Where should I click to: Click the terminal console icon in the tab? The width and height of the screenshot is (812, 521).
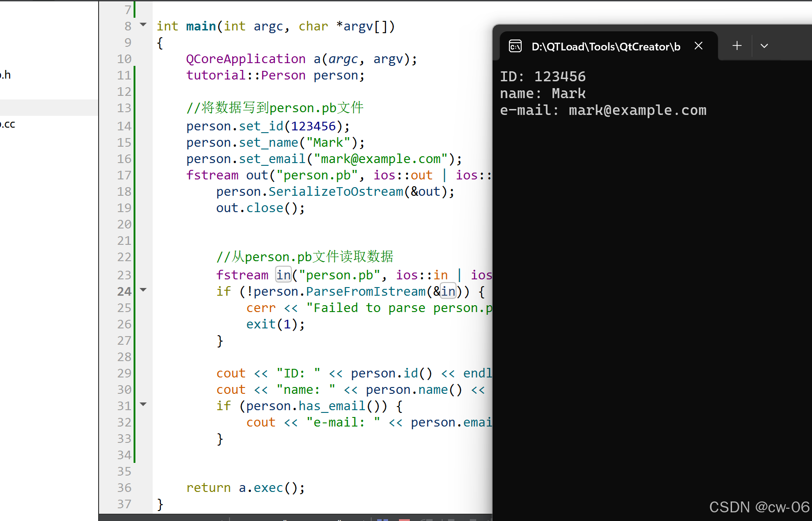click(x=515, y=46)
